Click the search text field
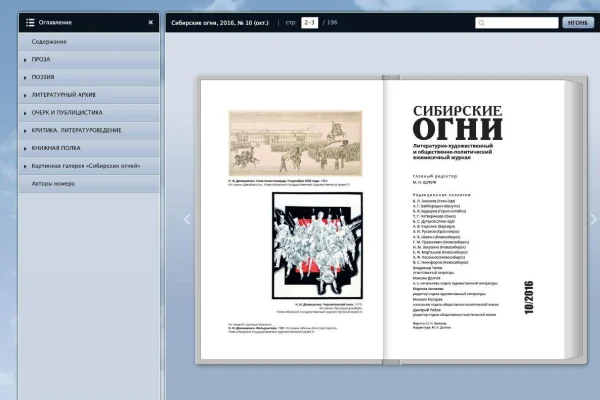Screen dimensions: 600x400 517,23
